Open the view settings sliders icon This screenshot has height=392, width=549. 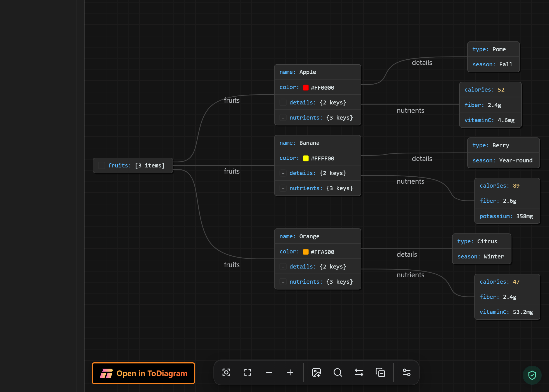(407, 372)
